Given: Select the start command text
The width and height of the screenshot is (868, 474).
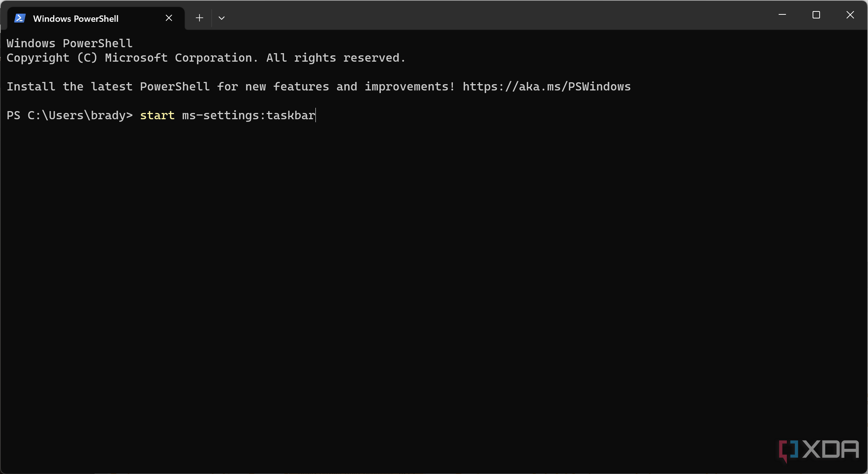Looking at the screenshot, I should point(157,115).
